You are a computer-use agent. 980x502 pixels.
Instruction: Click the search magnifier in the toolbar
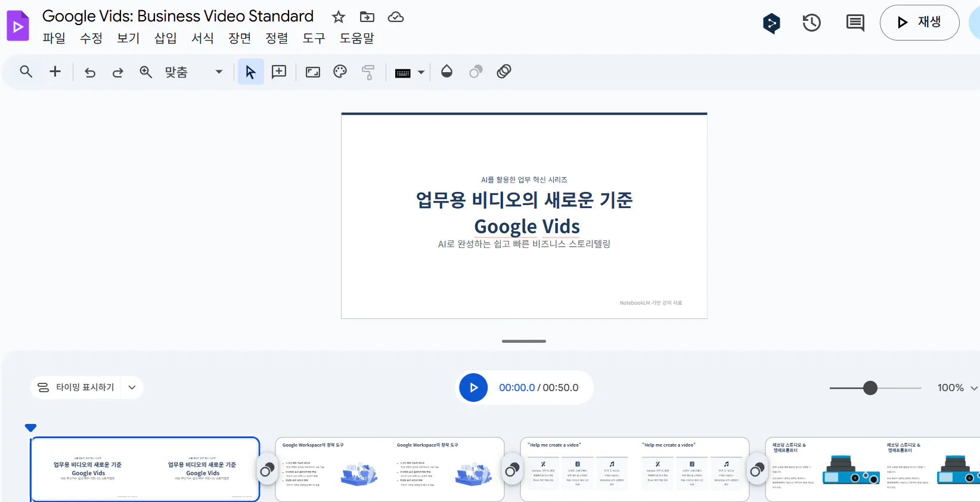[x=26, y=72]
